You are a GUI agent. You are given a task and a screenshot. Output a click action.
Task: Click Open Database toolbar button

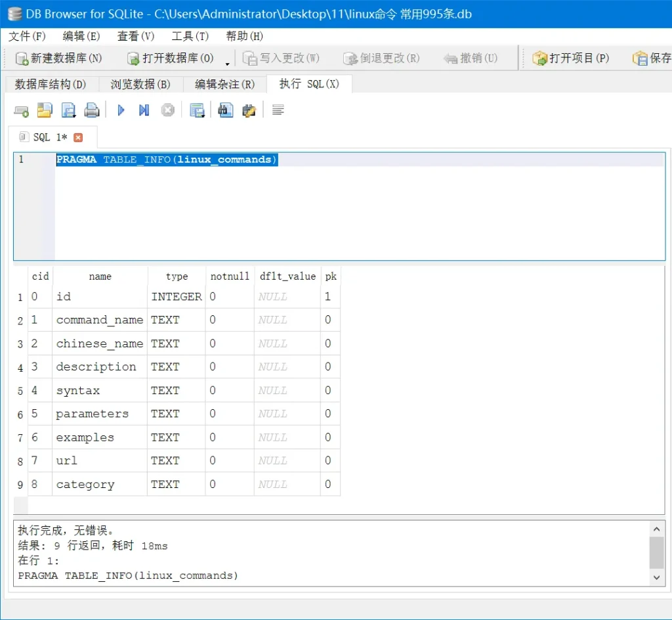pos(171,58)
